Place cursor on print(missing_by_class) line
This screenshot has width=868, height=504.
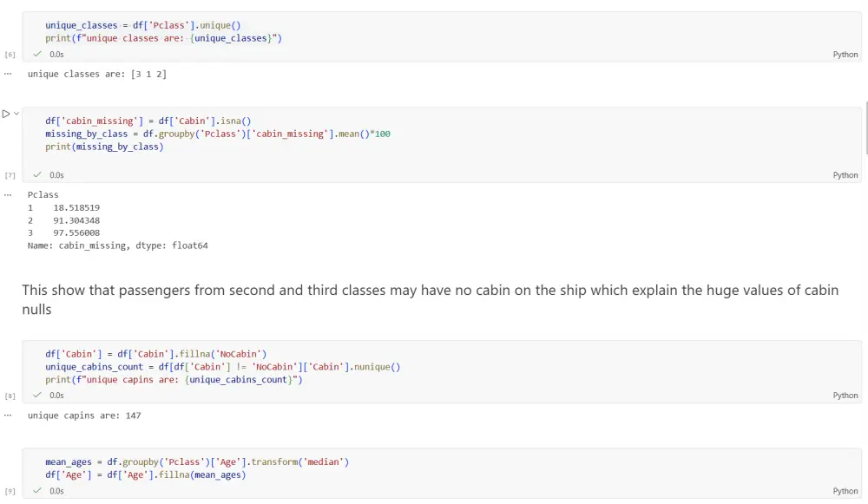[105, 147]
